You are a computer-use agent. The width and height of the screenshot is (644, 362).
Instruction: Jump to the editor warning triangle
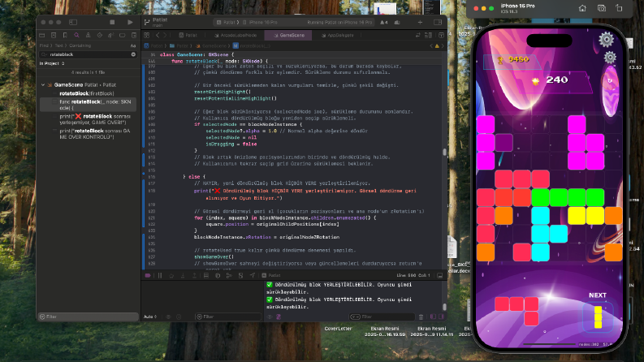pyautogui.click(x=437, y=46)
